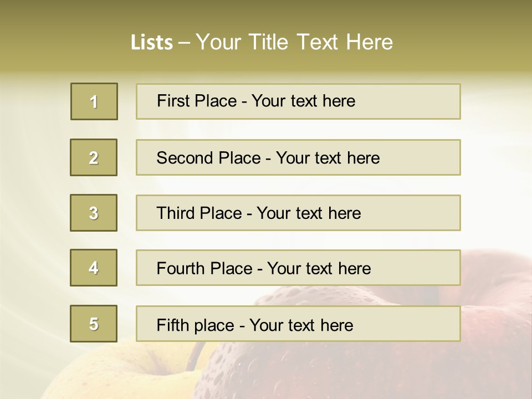Viewport: 532px width, 399px height.
Task: Click the word 'Second' in the list
Action: coord(186,158)
